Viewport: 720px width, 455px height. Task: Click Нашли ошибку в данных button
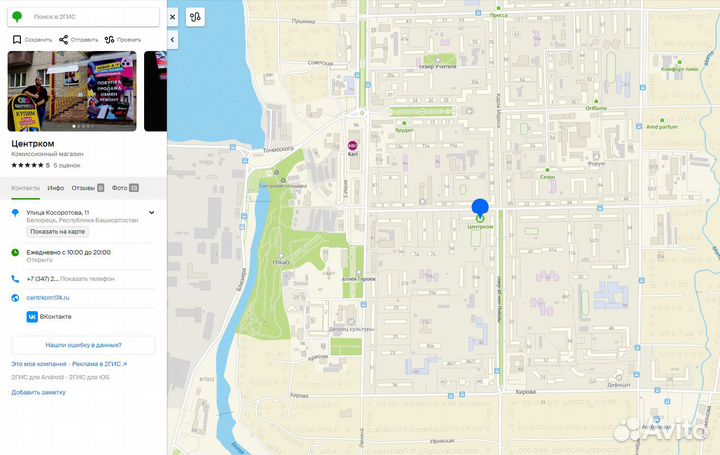pos(84,343)
